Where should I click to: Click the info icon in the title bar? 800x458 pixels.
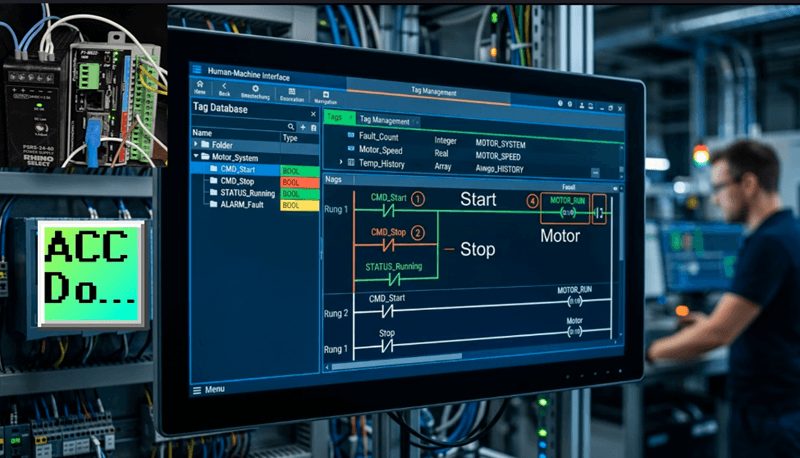click(560, 103)
